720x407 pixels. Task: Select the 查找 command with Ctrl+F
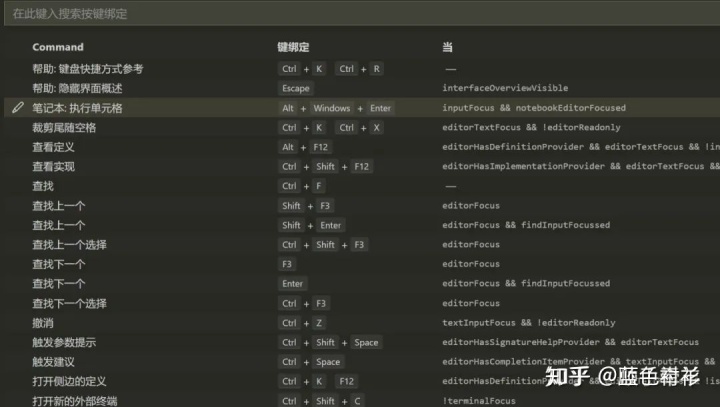[x=362, y=186]
